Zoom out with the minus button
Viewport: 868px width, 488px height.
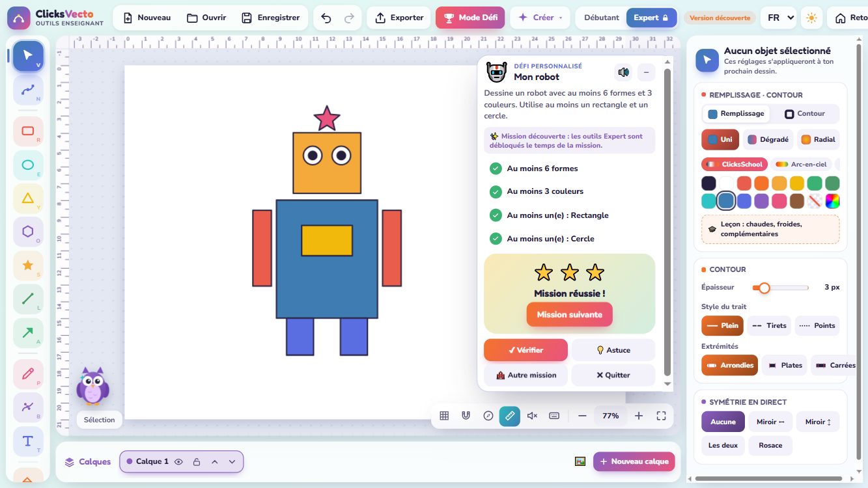(583, 416)
